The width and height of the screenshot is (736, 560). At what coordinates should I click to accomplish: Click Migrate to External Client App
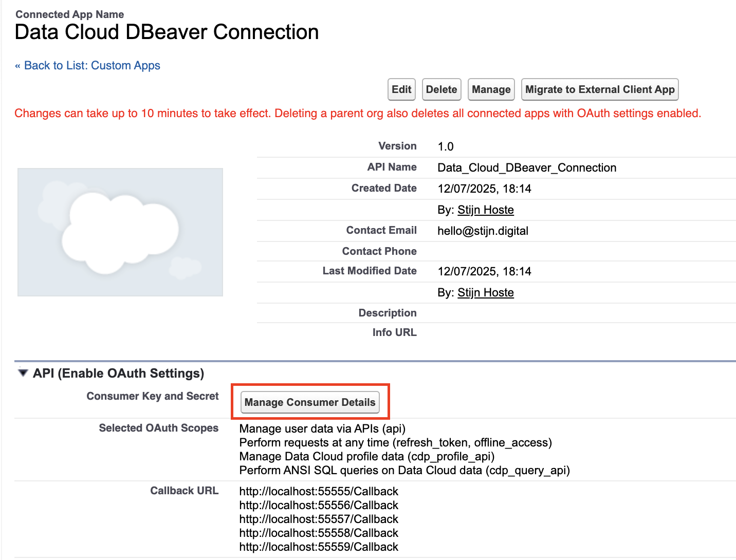tap(599, 89)
